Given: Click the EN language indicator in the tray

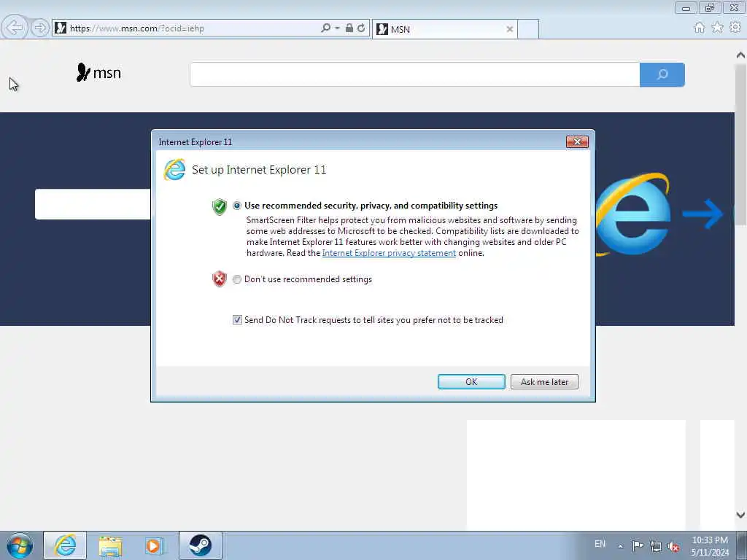Looking at the screenshot, I should click(600, 544).
